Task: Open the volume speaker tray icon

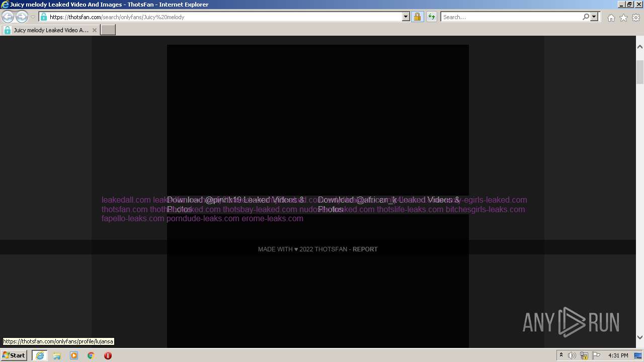Action: point(572,355)
